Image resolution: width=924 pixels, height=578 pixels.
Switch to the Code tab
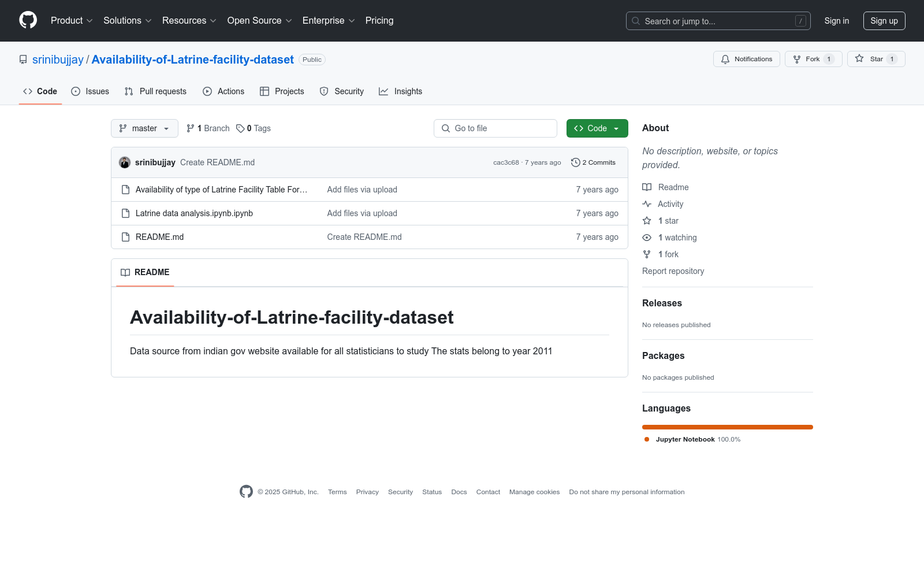pos(40,91)
